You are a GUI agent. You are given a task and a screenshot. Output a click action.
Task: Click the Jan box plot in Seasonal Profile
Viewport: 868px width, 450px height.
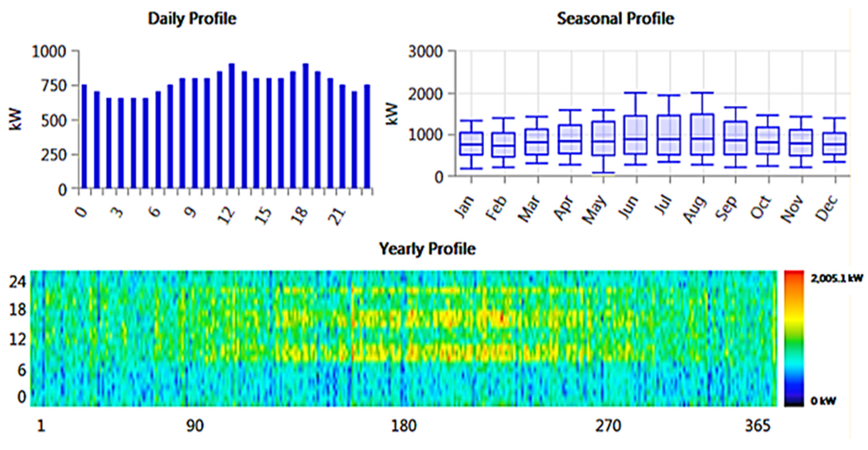471,144
